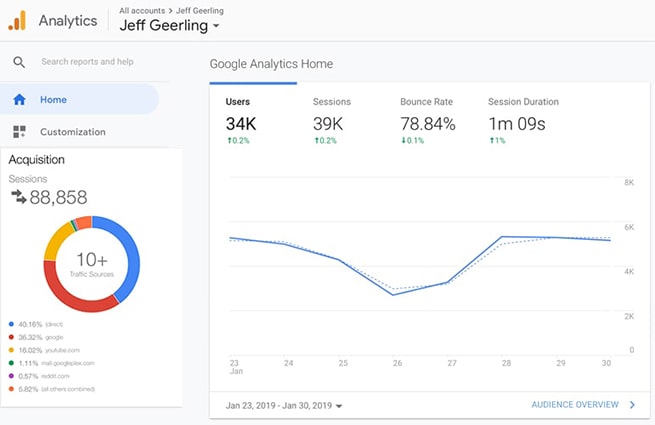The height and width of the screenshot is (425, 655).
Task: Open the Audience Overview link
Action: (573, 405)
